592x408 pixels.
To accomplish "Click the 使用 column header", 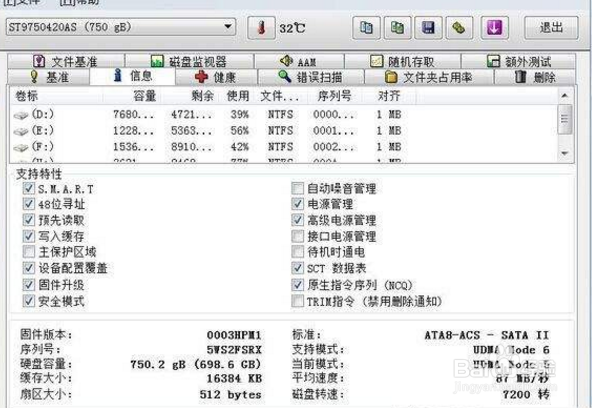I will [x=238, y=96].
